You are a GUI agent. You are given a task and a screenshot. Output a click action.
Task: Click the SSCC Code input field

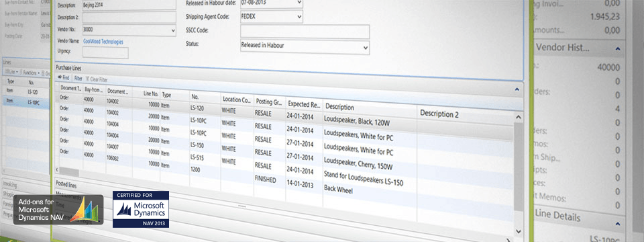pos(305,32)
